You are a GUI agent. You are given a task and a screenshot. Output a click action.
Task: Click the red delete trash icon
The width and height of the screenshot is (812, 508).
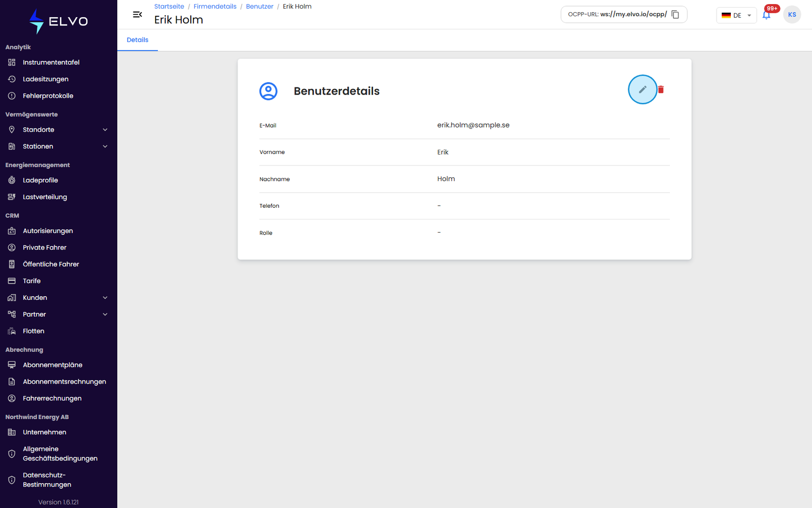coord(661,89)
